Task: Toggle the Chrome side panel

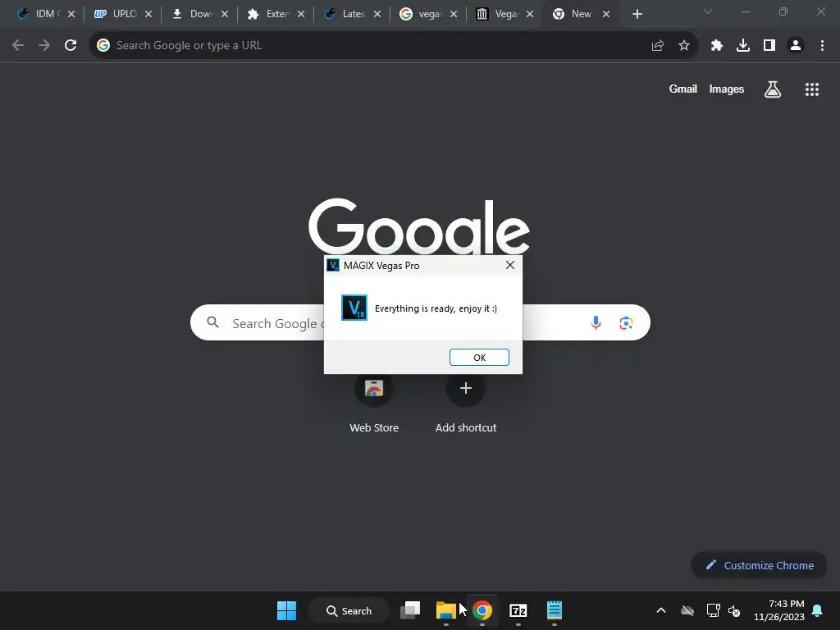Action: [769, 46]
